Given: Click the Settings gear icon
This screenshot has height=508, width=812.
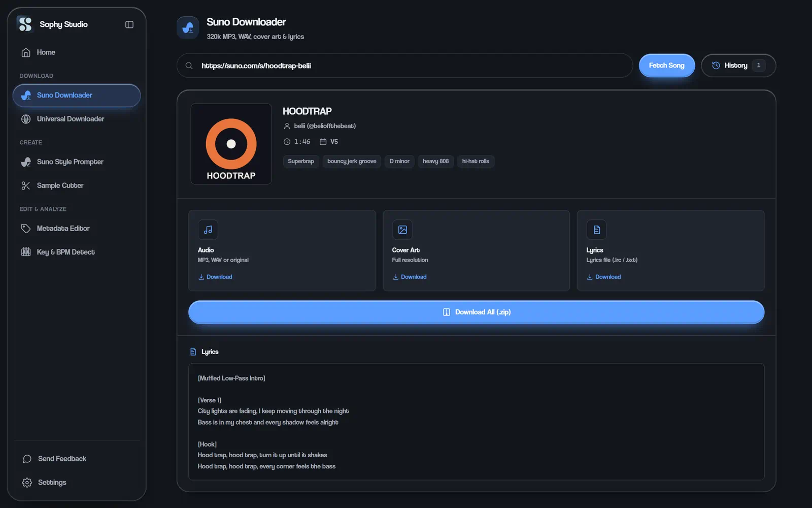Looking at the screenshot, I should click(27, 483).
